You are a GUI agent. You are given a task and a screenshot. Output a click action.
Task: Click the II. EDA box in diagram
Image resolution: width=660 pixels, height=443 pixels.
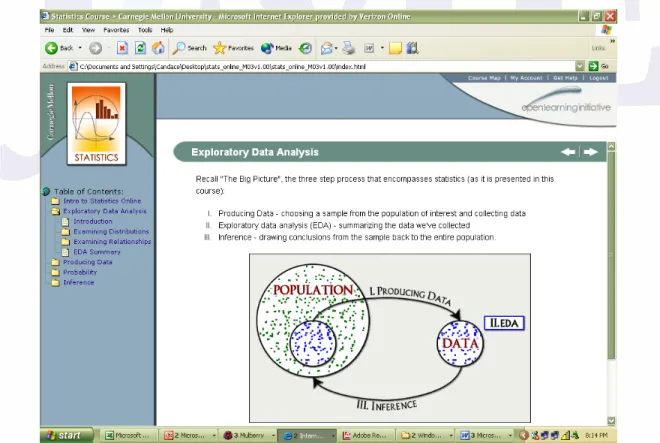coord(504,323)
